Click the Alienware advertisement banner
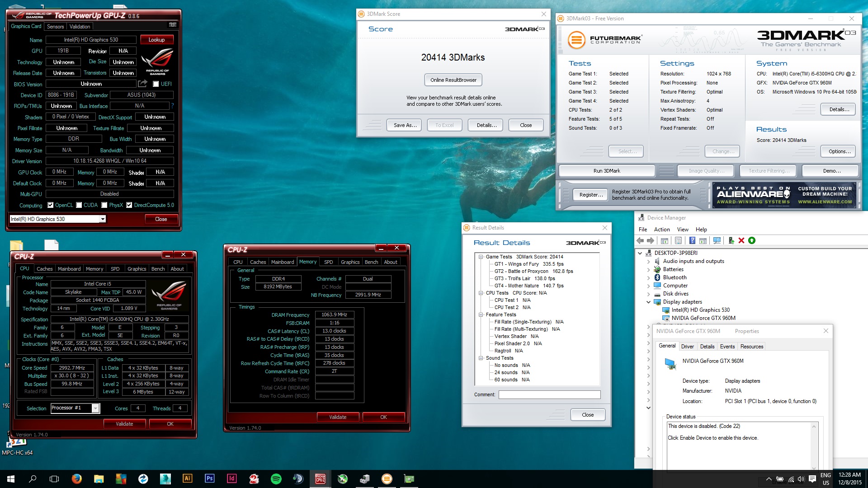868x488 pixels. (x=784, y=195)
